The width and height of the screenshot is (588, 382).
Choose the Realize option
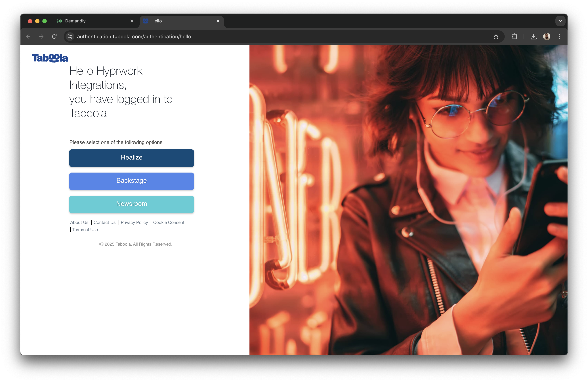coord(131,158)
